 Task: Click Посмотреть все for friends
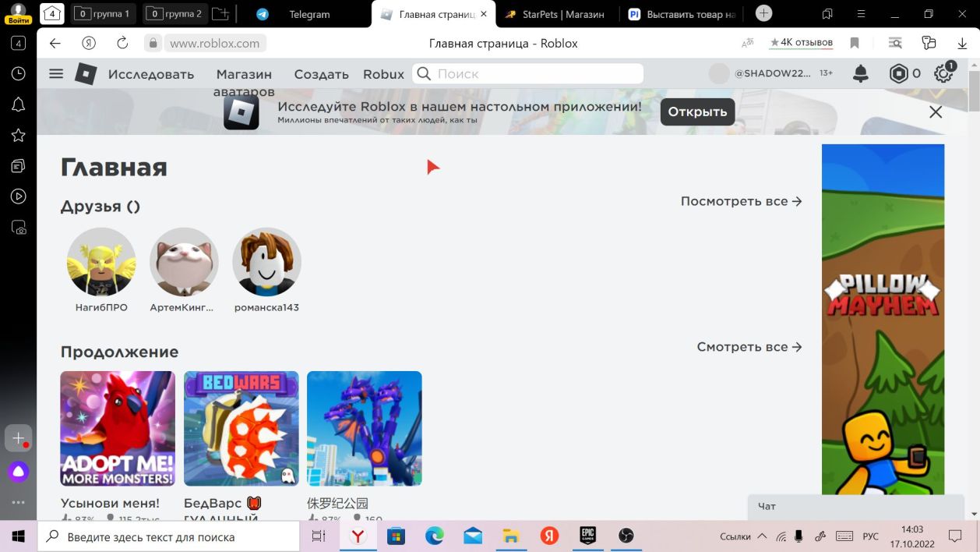coord(741,201)
